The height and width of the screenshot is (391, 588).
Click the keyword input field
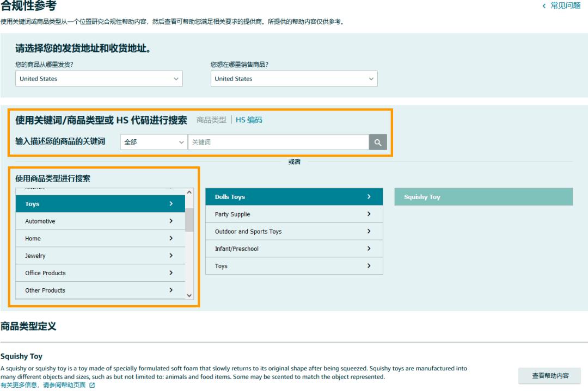[x=278, y=141]
